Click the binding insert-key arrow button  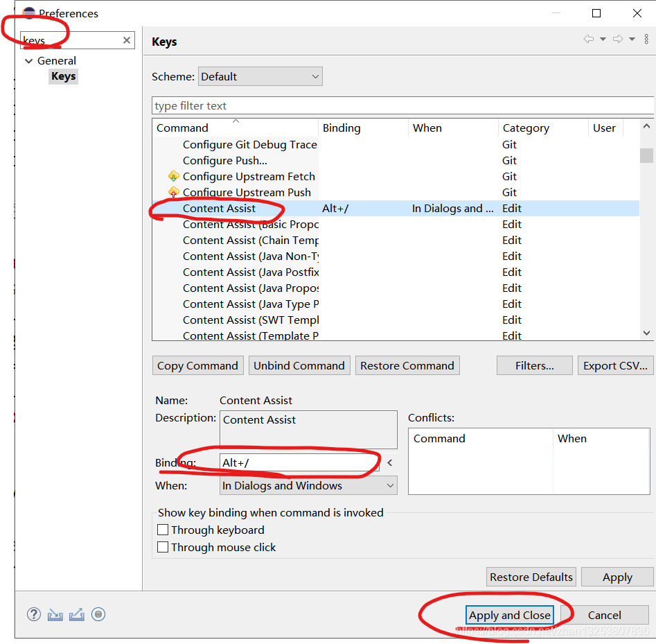(390, 462)
